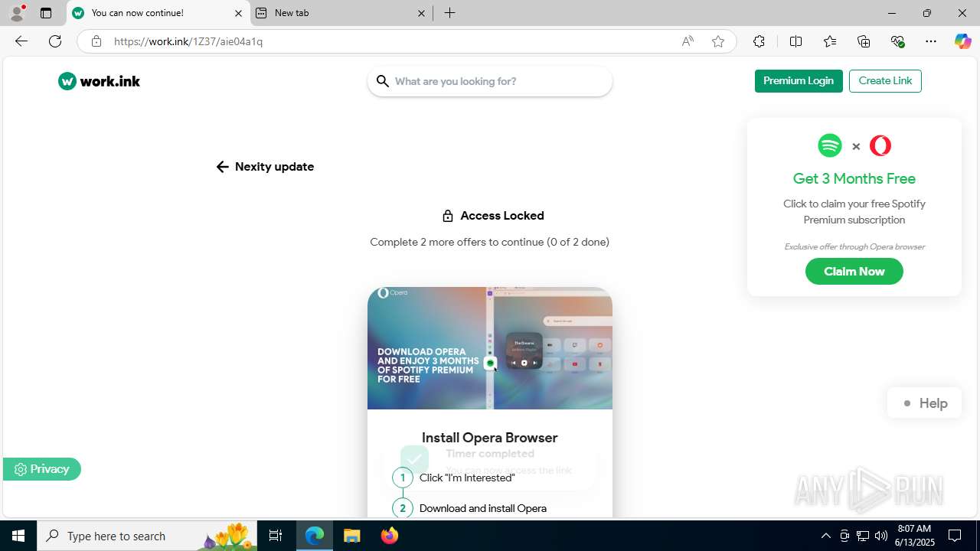Open Collections icon

pos(864,41)
